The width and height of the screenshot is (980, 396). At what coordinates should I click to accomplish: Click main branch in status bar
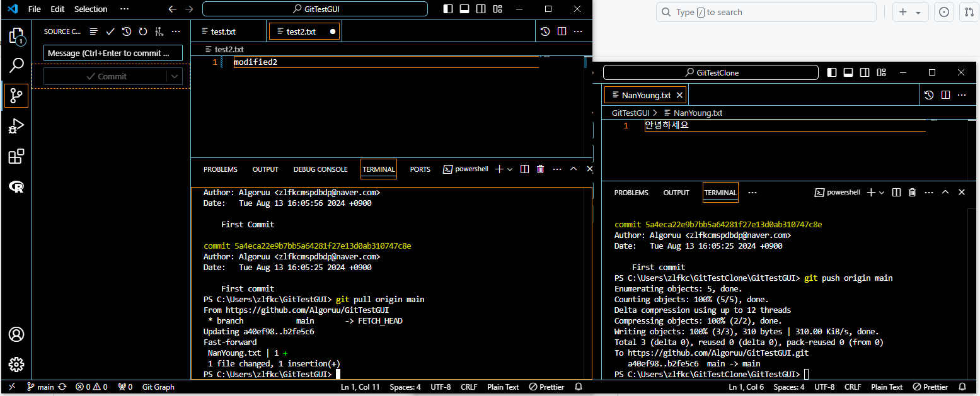[40, 387]
